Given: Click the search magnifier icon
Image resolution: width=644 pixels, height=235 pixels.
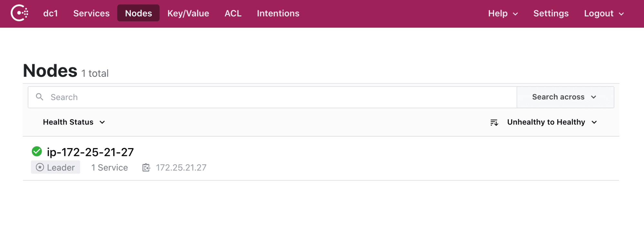Looking at the screenshot, I should pyautogui.click(x=39, y=97).
